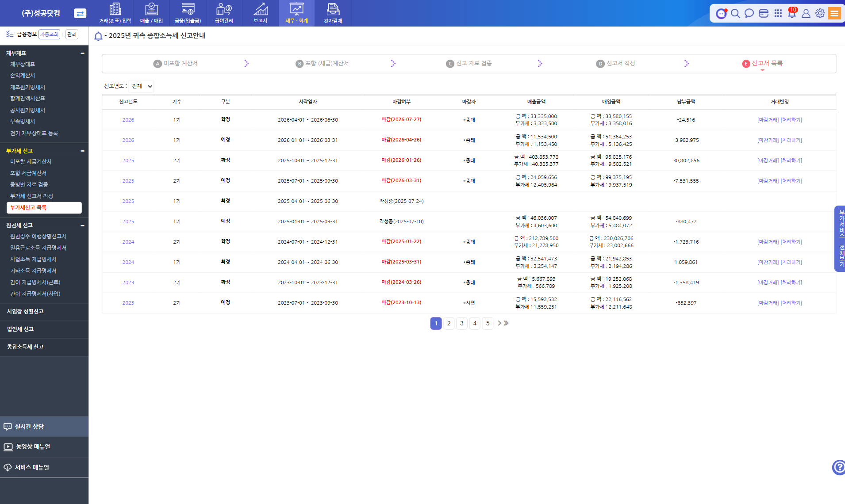Click the card icon in top bar

click(x=764, y=13)
